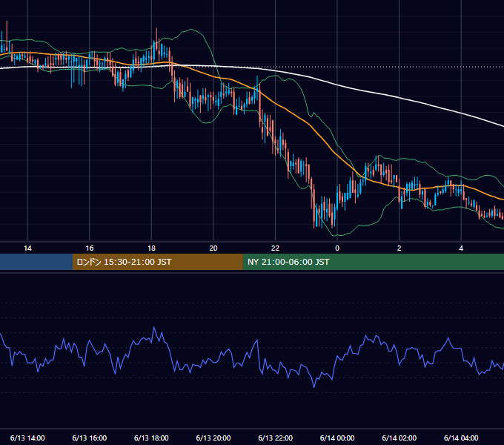Click the hour label 14 on price chart axis
Screen dimensions: 504x445
click(x=27, y=248)
